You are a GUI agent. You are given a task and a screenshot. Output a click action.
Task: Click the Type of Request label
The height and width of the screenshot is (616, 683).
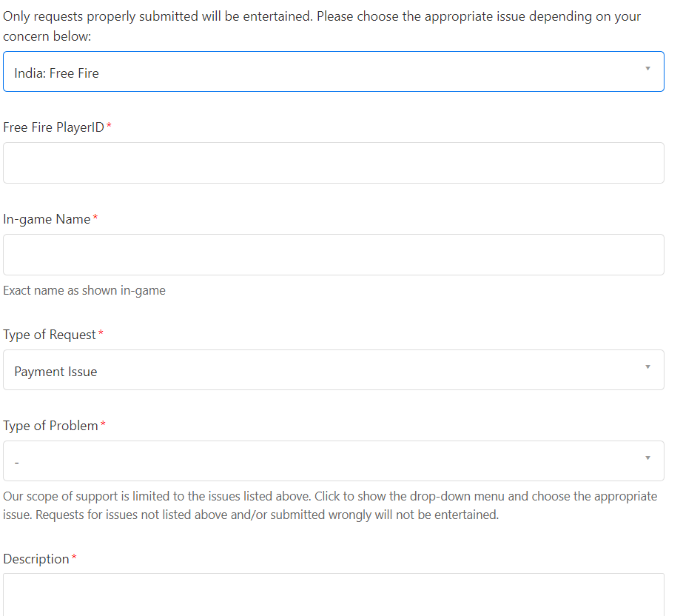[50, 335]
